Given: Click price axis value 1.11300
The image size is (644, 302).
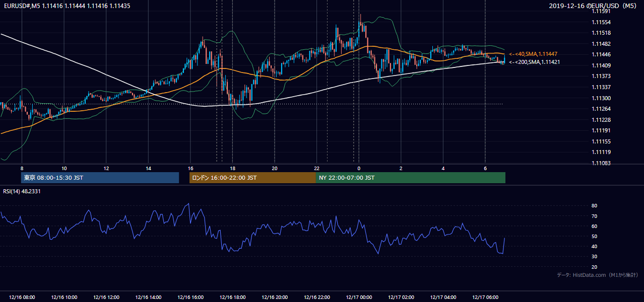Looking at the screenshot, I should pos(601,98).
